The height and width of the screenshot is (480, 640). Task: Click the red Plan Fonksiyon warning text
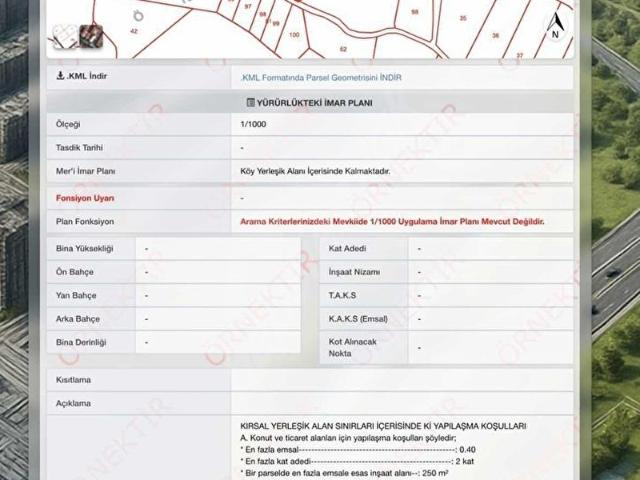click(x=392, y=222)
